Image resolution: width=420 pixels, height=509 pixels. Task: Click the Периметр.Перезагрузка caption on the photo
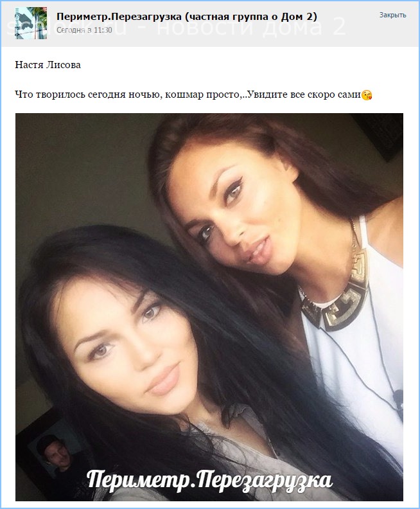point(209,480)
